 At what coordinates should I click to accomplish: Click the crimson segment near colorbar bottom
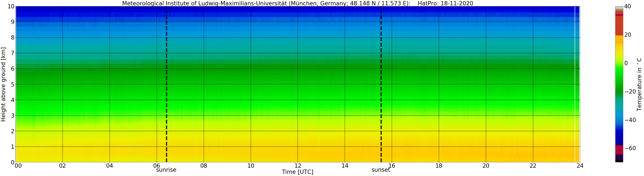coord(619,150)
